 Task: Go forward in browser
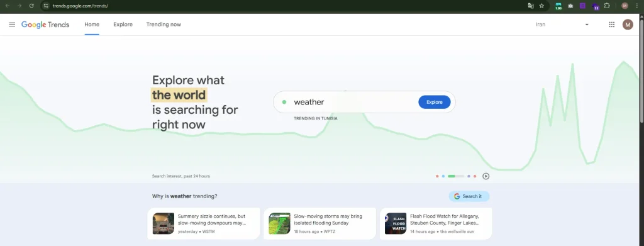[19, 6]
